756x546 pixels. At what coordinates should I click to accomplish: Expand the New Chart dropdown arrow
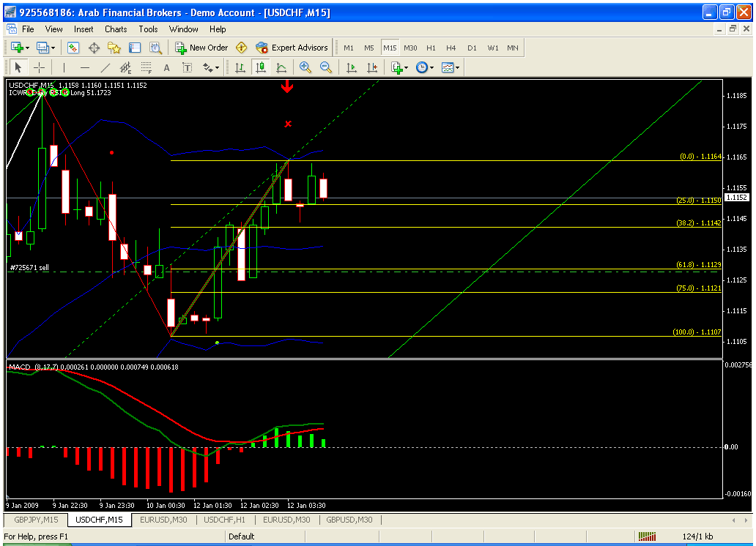point(28,48)
